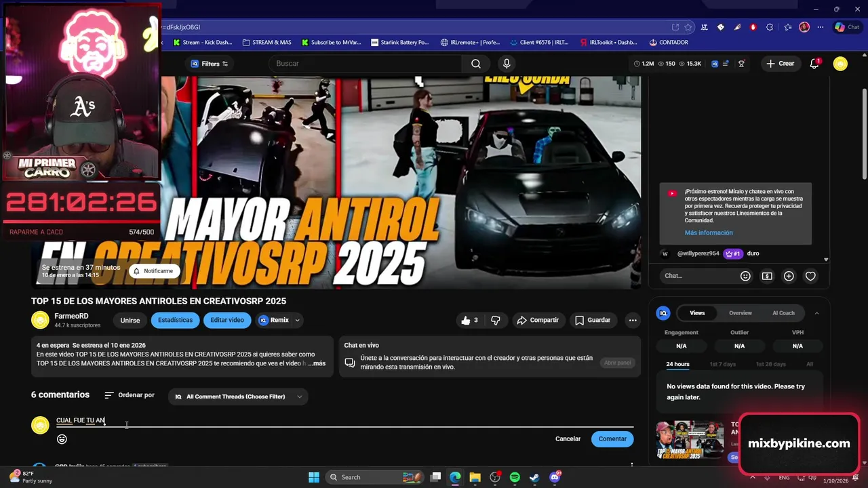
Task: Expand the Remix dropdown arrow
Action: (x=297, y=321)
